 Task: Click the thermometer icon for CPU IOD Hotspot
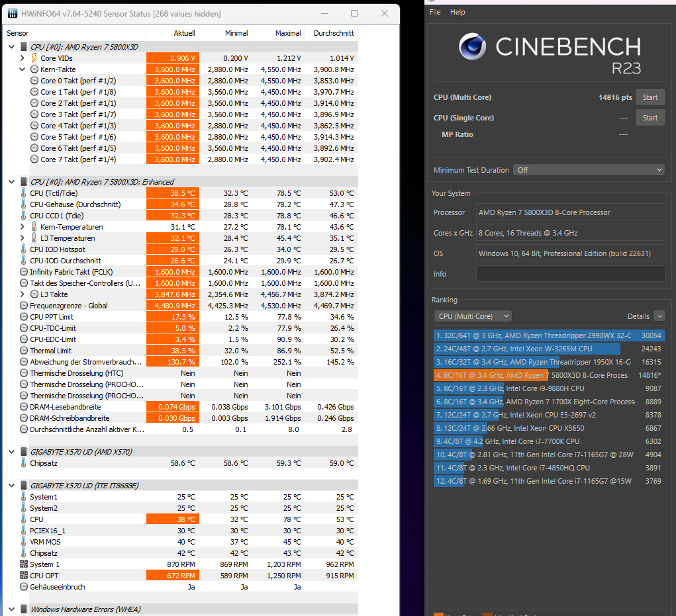point(24,249)
